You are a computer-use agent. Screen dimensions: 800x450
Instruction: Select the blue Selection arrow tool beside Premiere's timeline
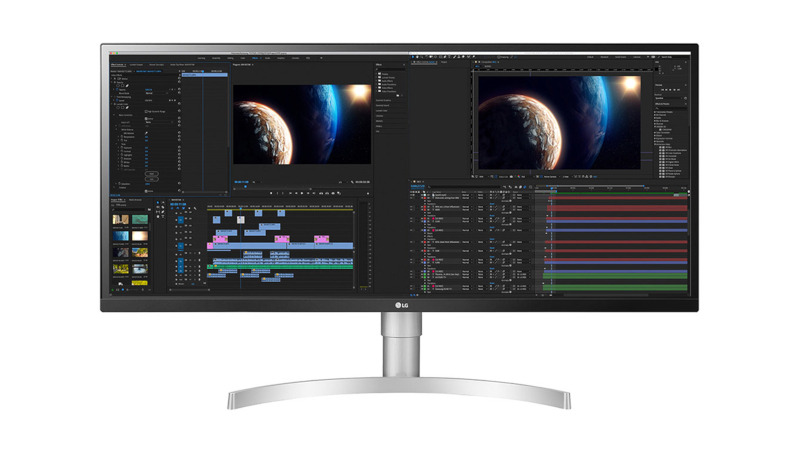[158, 203]
